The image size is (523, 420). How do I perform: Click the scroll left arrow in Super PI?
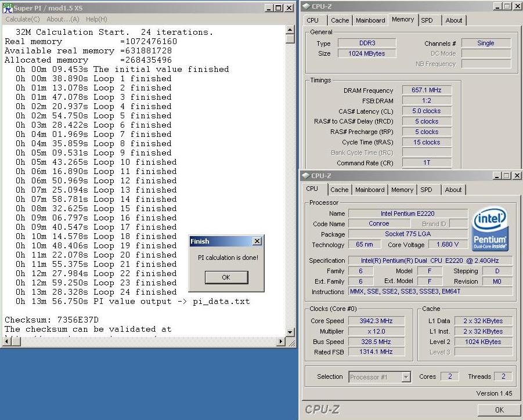[7, 341]
